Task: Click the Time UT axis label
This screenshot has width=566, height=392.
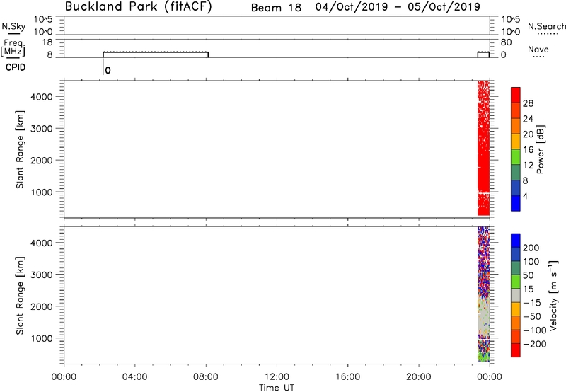Action: pyautogui.click(x=277, y=388)
